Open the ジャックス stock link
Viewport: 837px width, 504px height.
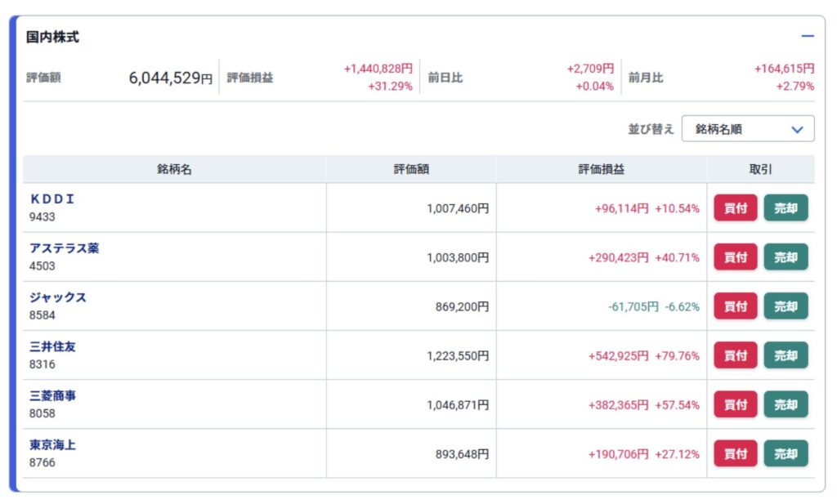[x=58, y=297]
